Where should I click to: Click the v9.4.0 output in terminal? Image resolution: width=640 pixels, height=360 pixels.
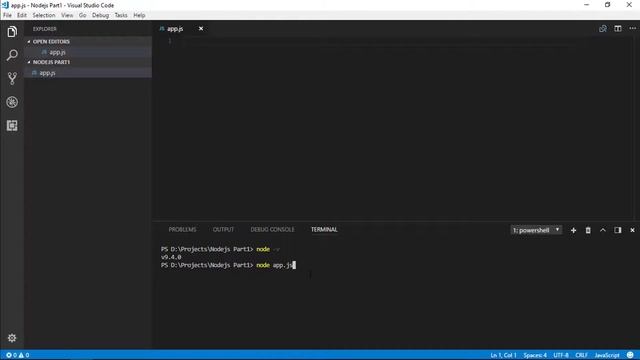(171, 257)
